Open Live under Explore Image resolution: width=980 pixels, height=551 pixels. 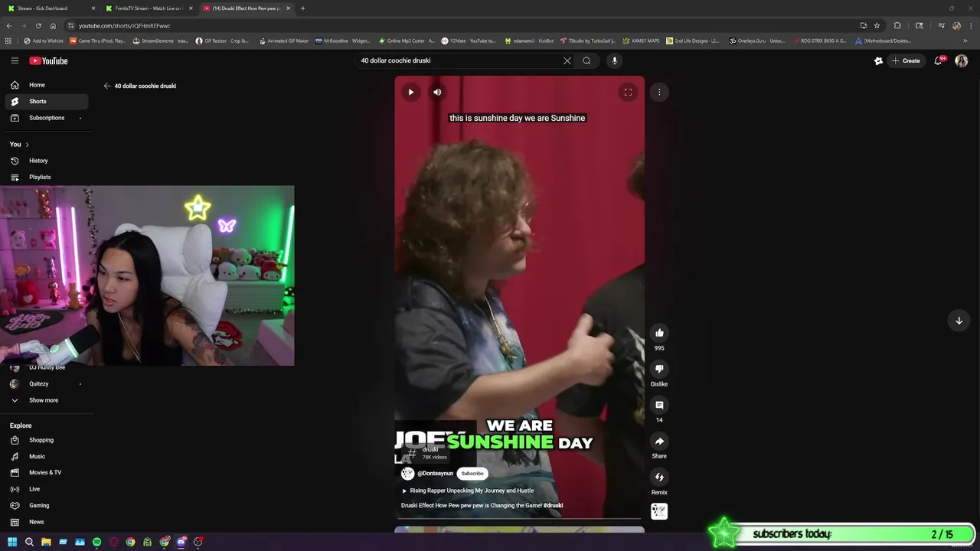(46, 489)
